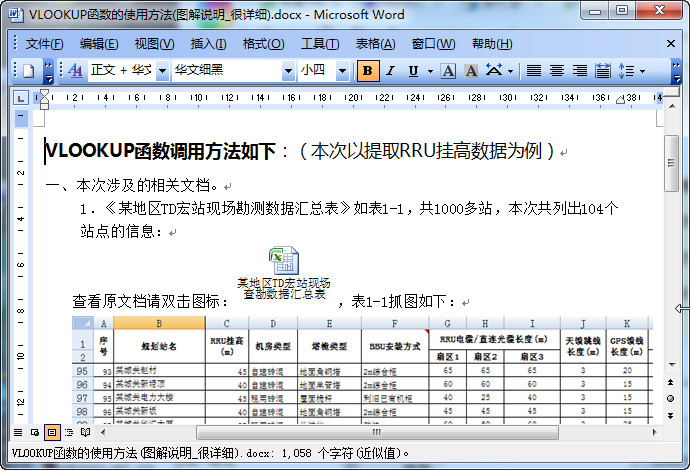Open the 窗口(W) menu

point(433,44)
